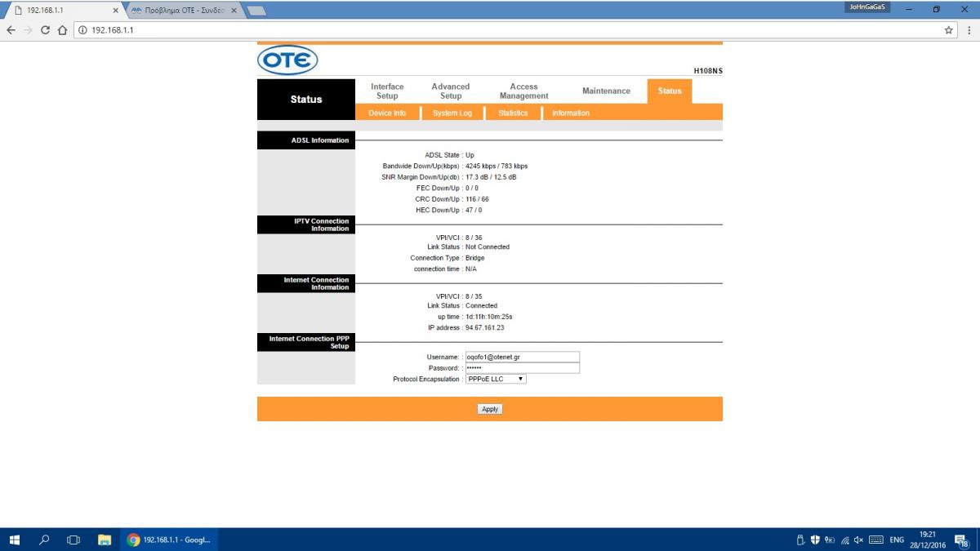Click SNR Margin value 17.3 dB / 12.5 dB

click(x=491, y=177)
